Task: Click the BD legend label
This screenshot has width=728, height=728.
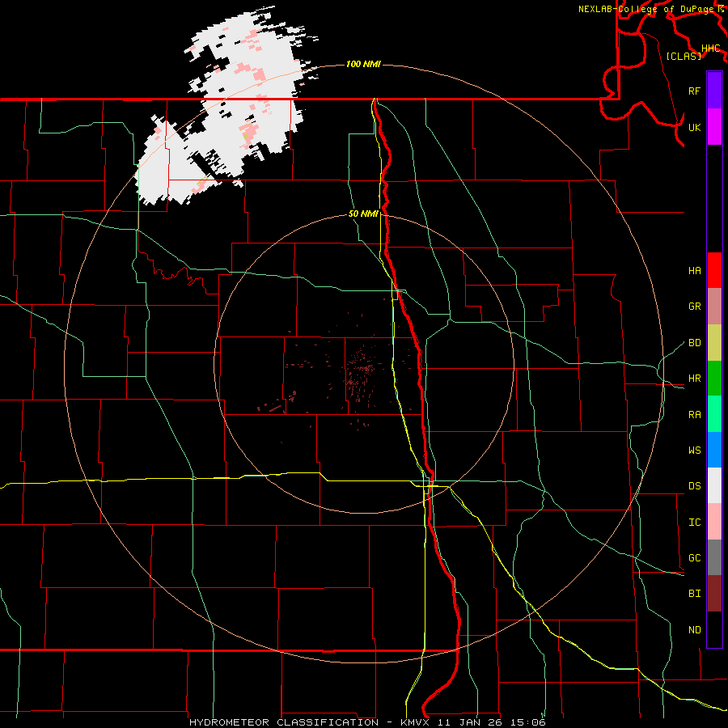Action: click(694, 343)
